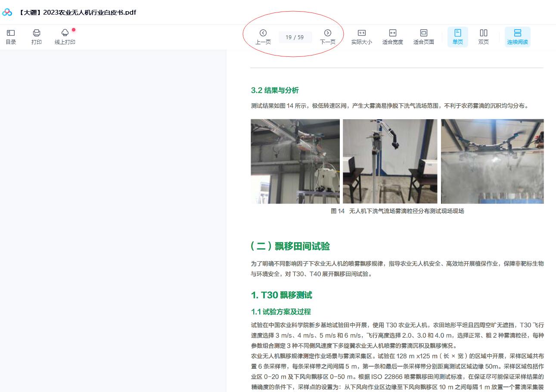This screenshot has height=392, width=556.
Task: Toggle 单页 single page mode
Action: (x=457, y=37)
